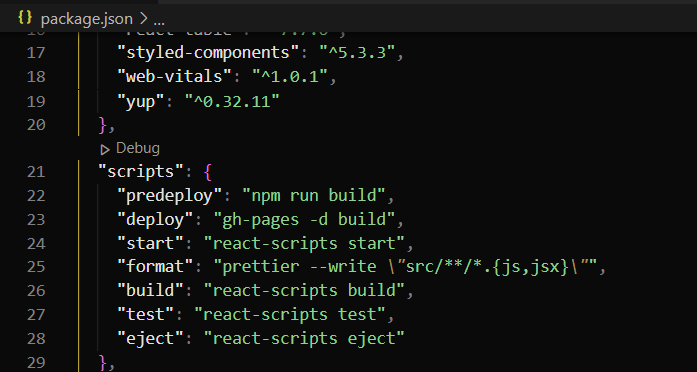Viewport: 697px width, 372px height.
Task: Click the "react-scripts test" value
Action: click(x=290, y=315)
